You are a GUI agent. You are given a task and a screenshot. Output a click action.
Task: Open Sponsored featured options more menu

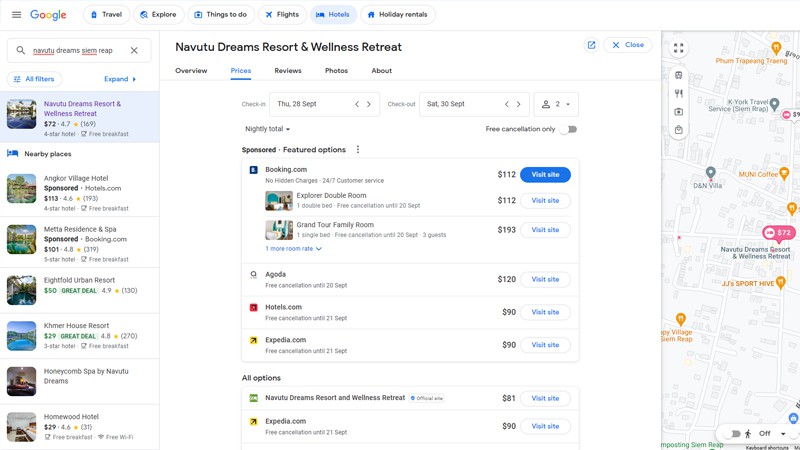[x=358, y=150]
